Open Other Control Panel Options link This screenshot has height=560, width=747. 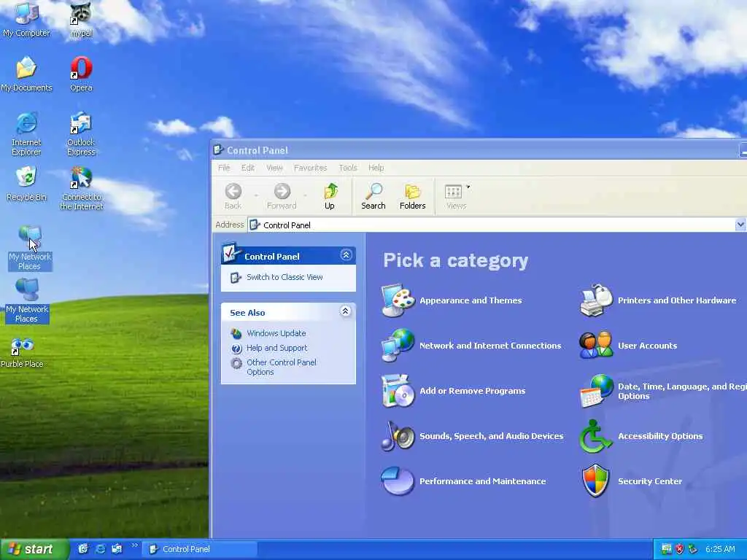coord(281,367)
